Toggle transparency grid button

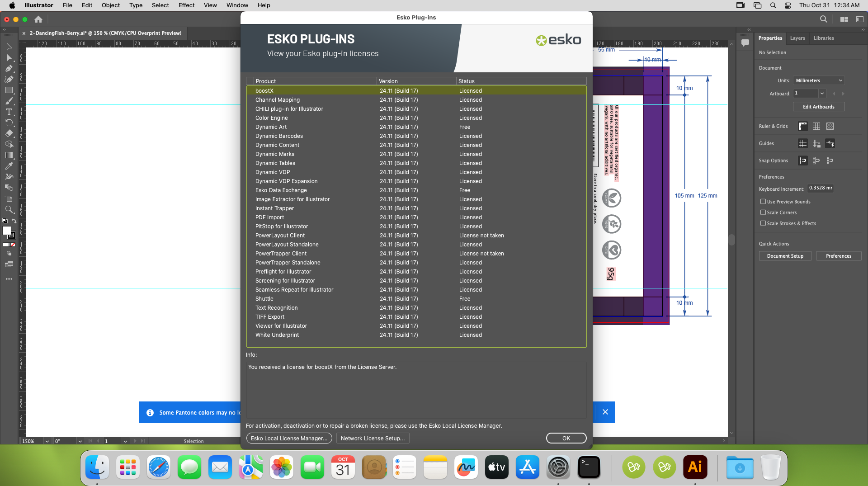pyautogui.click(x=830, y=127)
